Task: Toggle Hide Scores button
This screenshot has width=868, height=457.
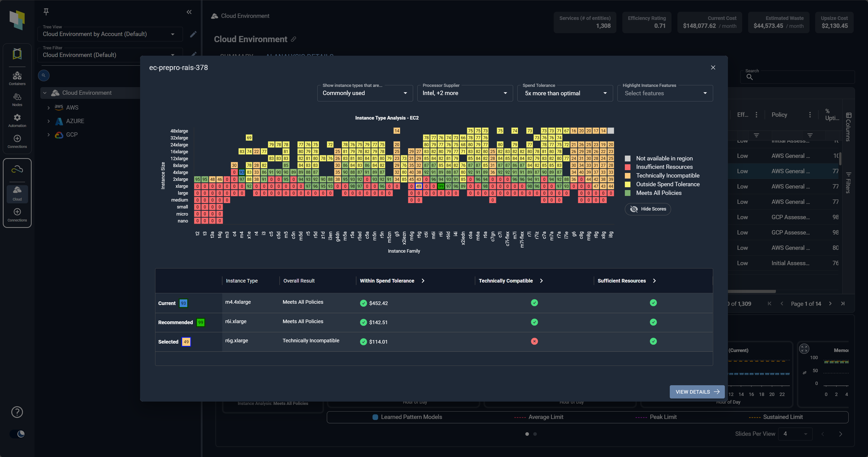Action: tap(648, 209)
